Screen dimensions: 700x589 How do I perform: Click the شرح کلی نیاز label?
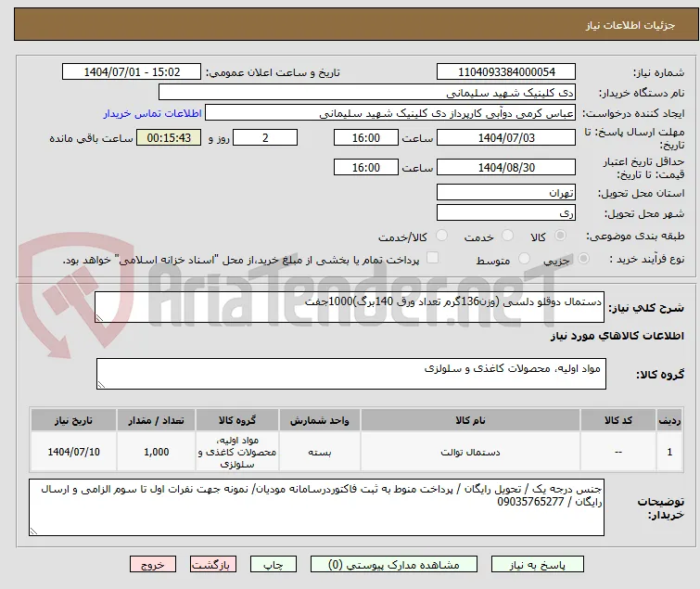646,308
